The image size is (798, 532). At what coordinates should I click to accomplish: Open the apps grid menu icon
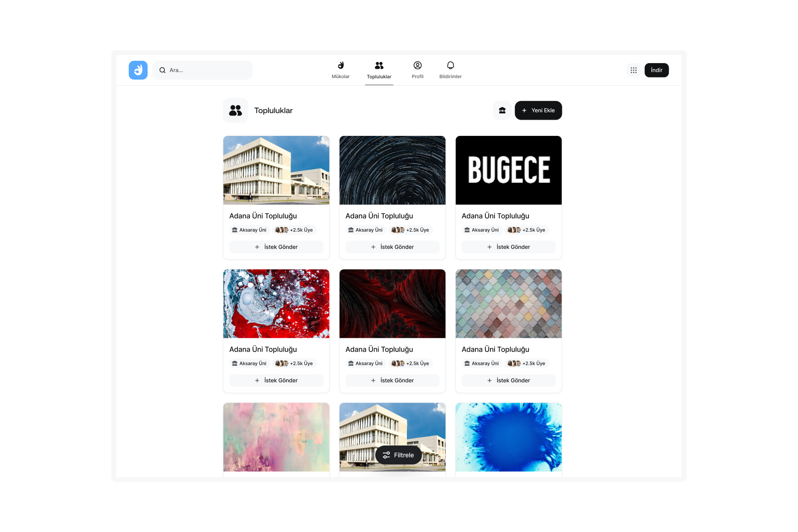tap(633, 70)
